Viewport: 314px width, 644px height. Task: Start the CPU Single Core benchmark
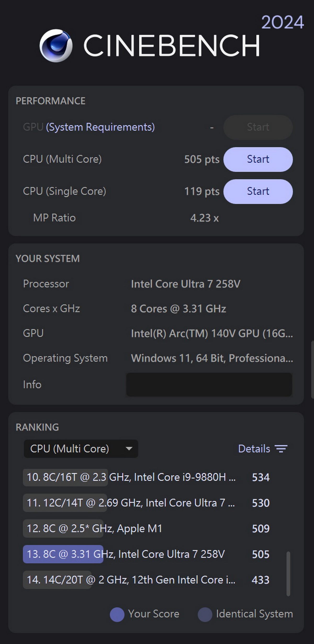coord(258,192)
